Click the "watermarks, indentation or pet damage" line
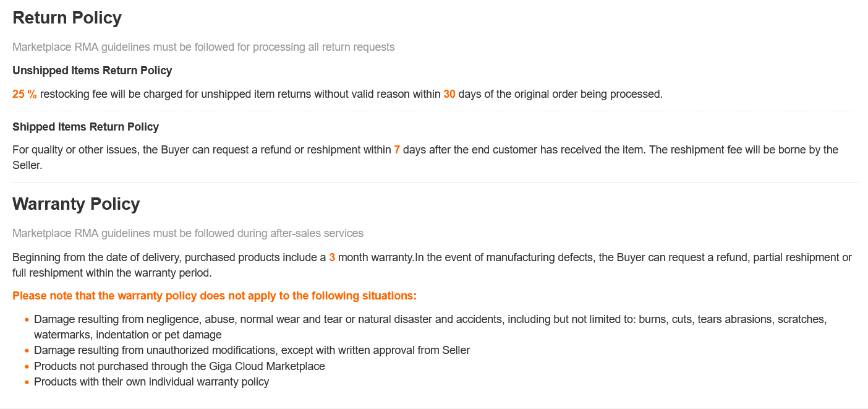Image resolution: width=868 pixels, height=409 pixels. (x=127, y=335)
